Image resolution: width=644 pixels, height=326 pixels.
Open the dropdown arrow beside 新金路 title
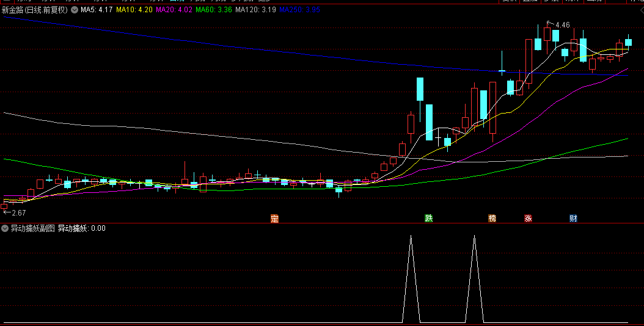pyautogui.click(x=75, y=10)
